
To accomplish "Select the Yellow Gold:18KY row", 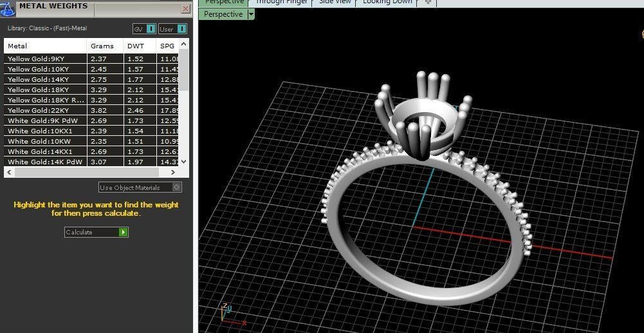I will coord(91,90).
